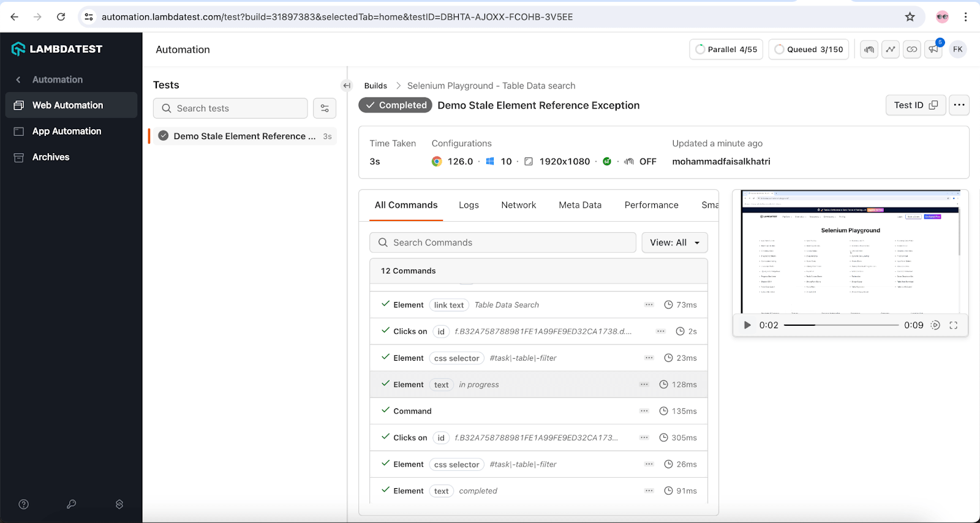Select Demo Stale Element Reference test
This screenshot has height=523, width=980.
(243, 136)
